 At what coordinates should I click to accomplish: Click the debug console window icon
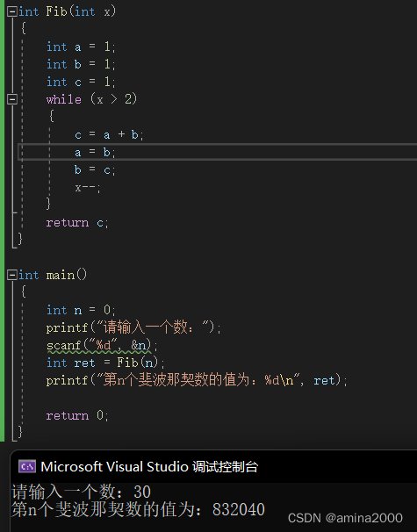click(27, 466)
